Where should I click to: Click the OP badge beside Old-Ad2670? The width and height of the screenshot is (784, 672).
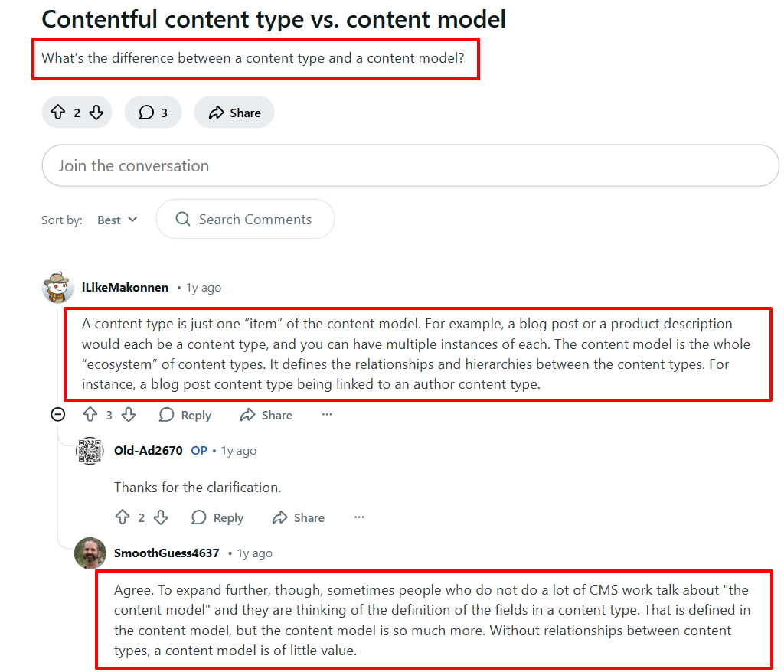pos(198,451)
